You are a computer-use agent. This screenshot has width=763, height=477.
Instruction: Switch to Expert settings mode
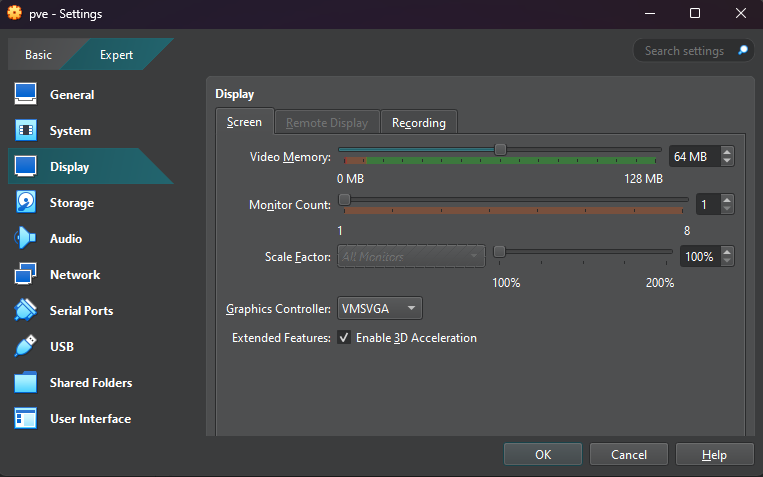(x=116, y=55)
